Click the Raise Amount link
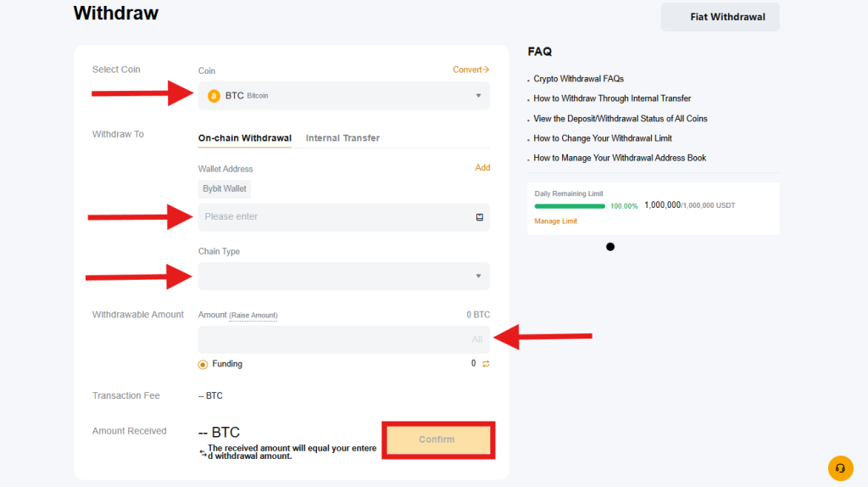 (x=253, y=316)
